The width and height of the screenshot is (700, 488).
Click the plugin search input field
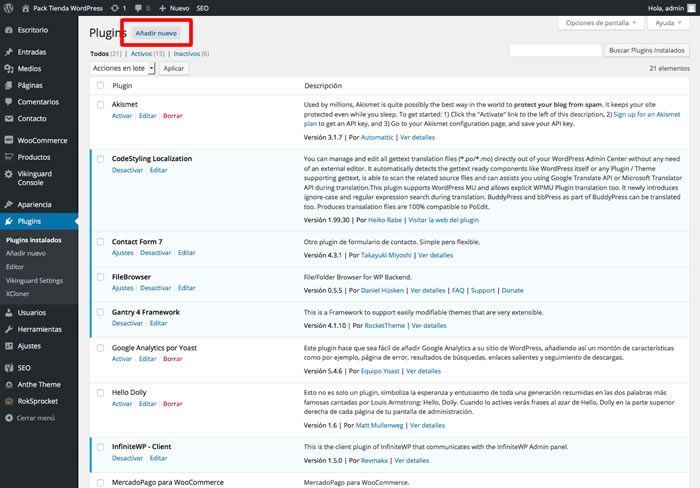(x=555, y=50)
